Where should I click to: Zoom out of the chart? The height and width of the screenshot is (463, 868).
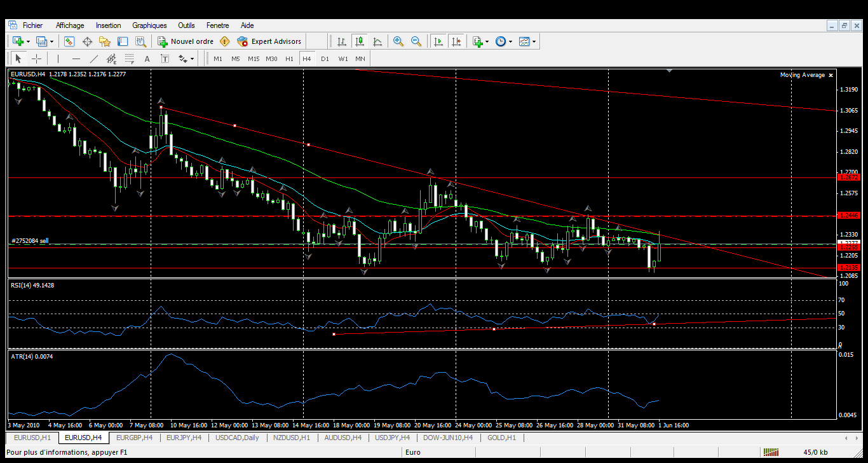[x=416, y=41]
